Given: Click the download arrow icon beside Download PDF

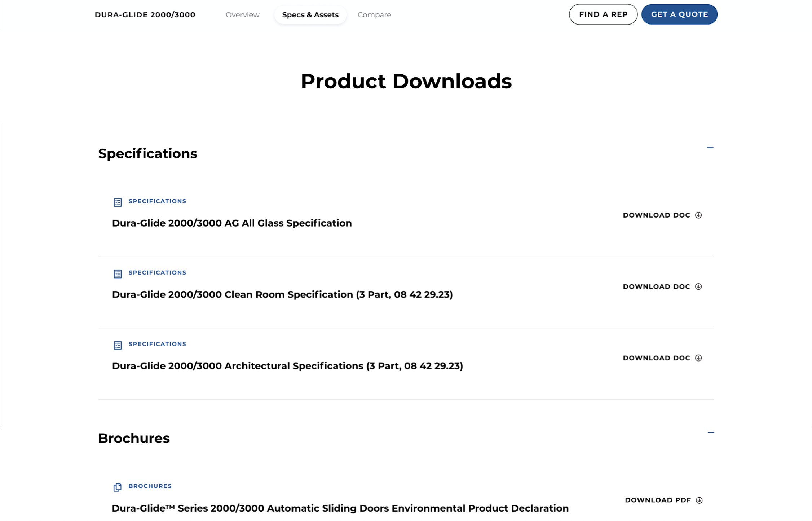Looking at the screenshot, I should tap(699, 500).
